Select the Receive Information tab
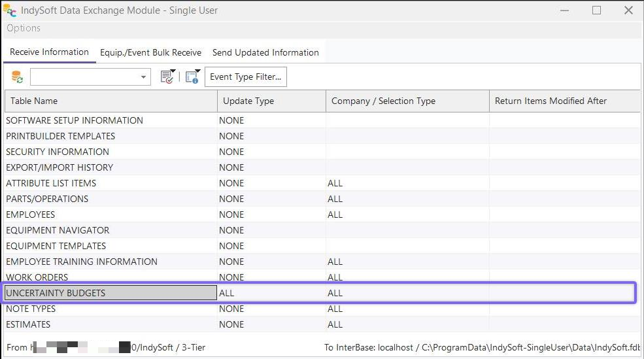Viewport: 644px width, 359px height. point(49,52)
